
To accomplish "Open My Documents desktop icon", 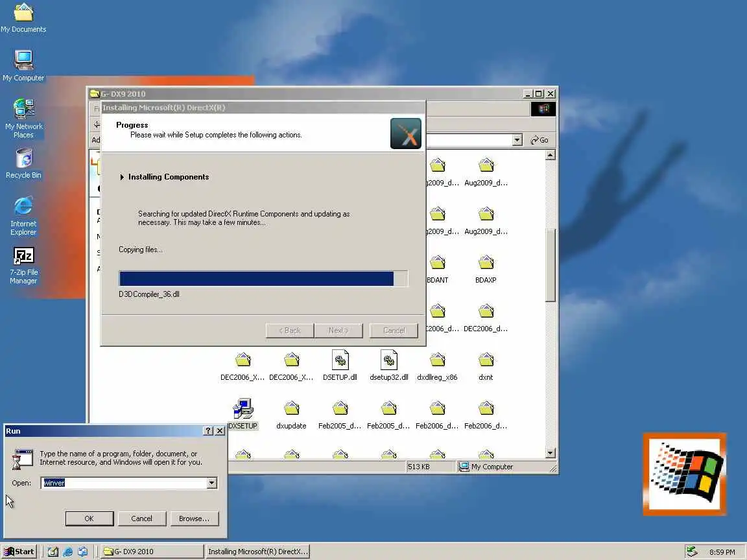I will [23, 18].
